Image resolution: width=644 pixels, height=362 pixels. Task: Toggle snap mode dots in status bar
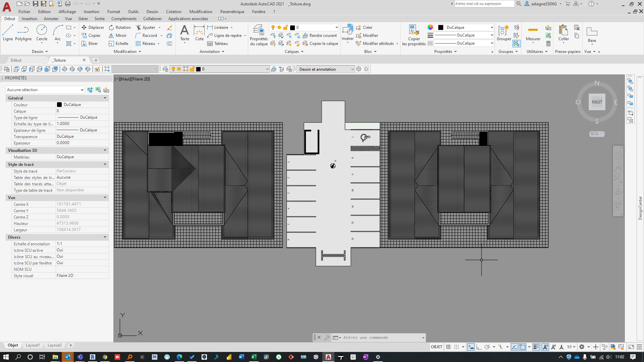[457, 347]
